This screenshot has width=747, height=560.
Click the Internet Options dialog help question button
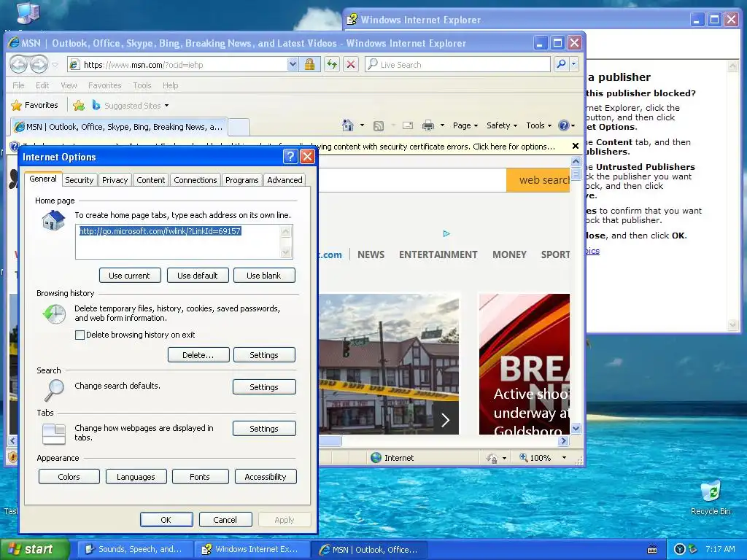(x=290, y=157)
